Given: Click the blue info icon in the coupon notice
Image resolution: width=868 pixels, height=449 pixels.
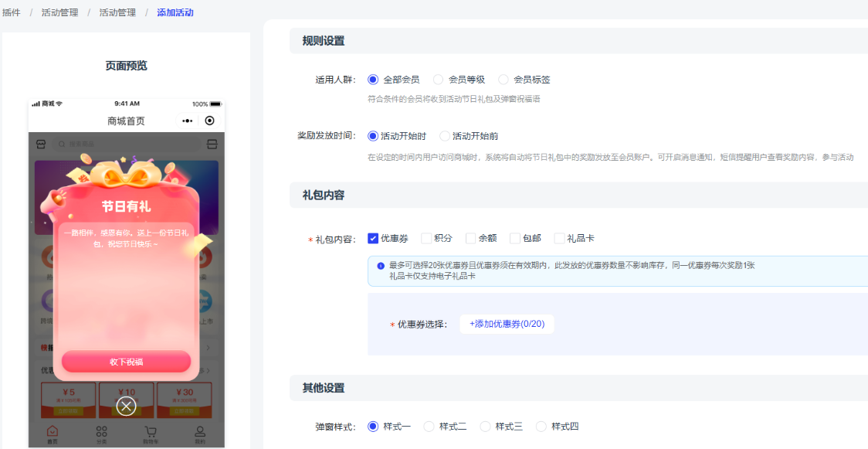Looking at the screenshot, I should coord(381,266).
